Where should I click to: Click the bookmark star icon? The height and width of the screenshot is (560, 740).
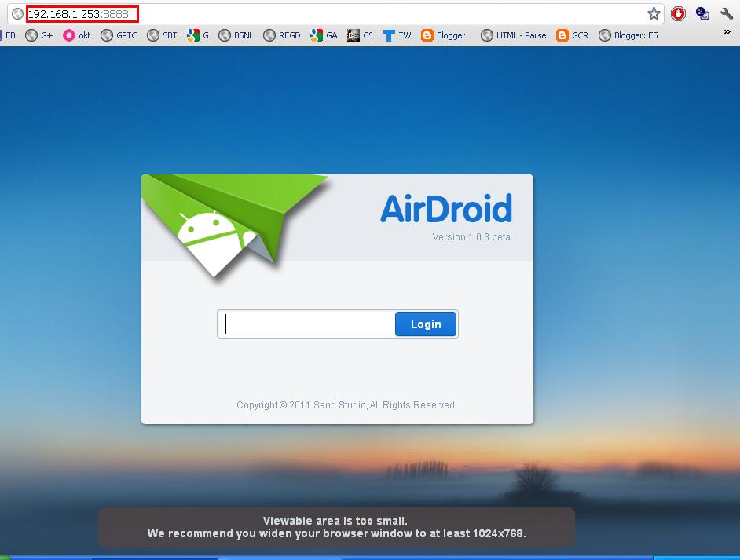pyautogui.click(x=653, y=13)
